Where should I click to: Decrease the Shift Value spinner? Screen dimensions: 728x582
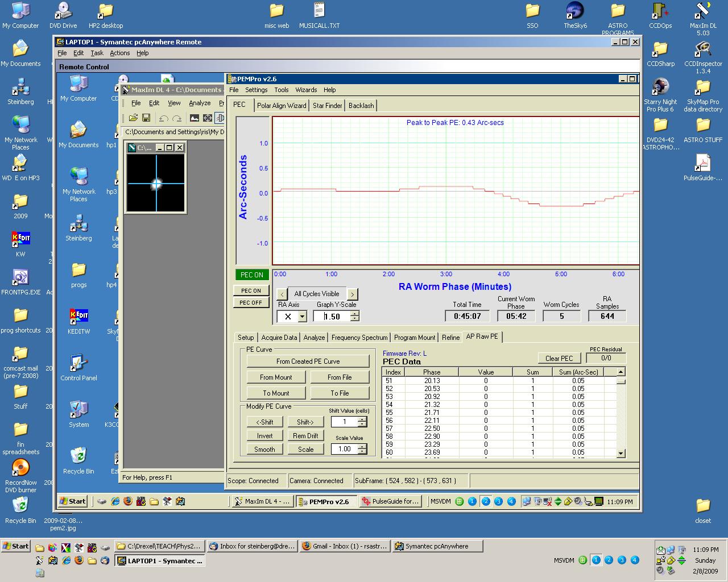[362, 424]
